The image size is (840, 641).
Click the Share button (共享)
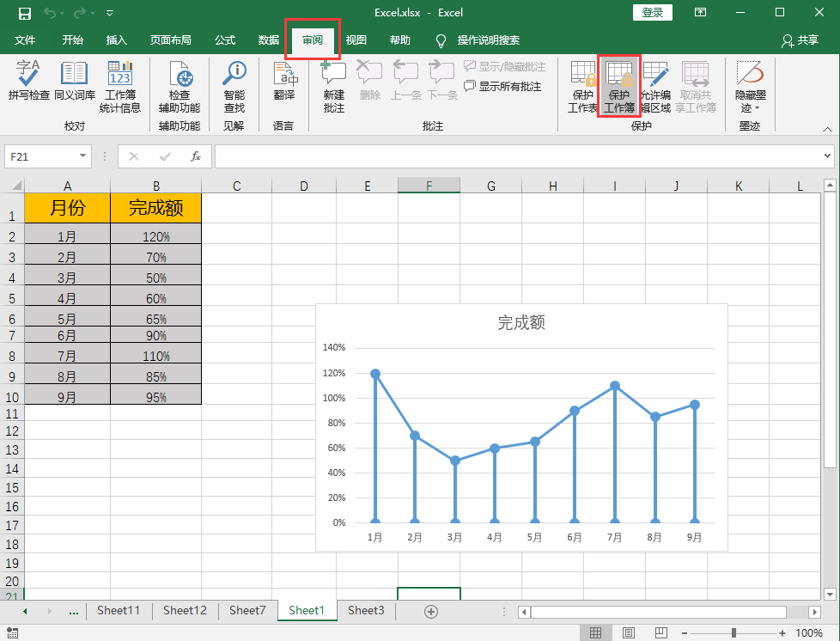(x=800, y=40)
